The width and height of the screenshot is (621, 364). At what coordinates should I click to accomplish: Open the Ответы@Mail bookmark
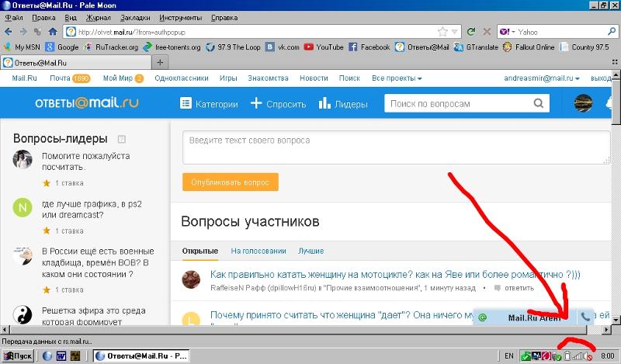pos(422,47)
